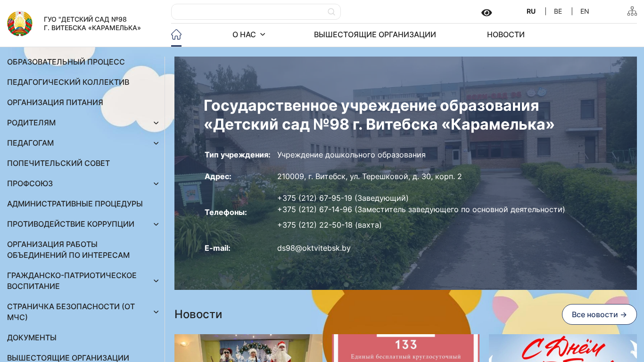
Task: Click phone number +375 (212) 67-95-19
Action: pyautogui.click(x=314, y=198)
